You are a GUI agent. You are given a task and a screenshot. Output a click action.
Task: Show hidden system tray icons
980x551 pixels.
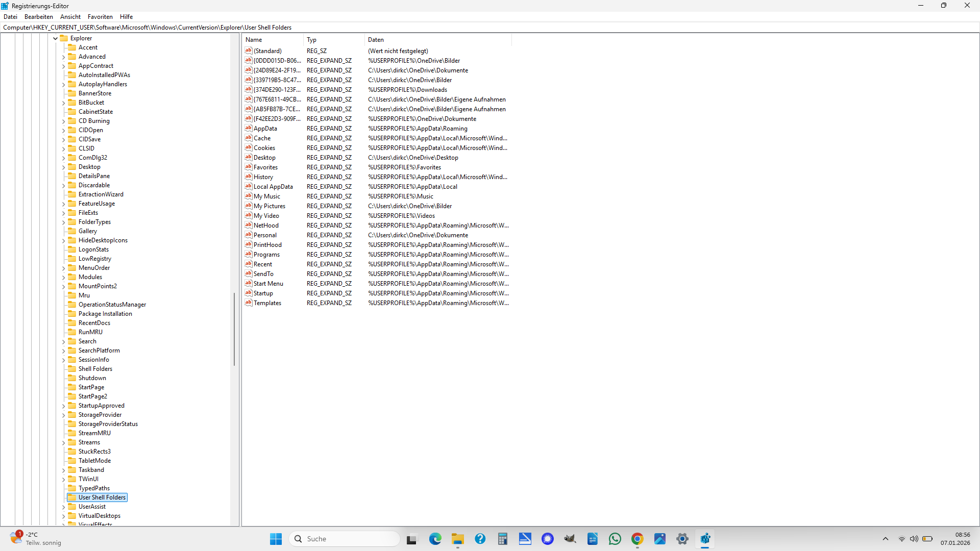coord(886,539)
